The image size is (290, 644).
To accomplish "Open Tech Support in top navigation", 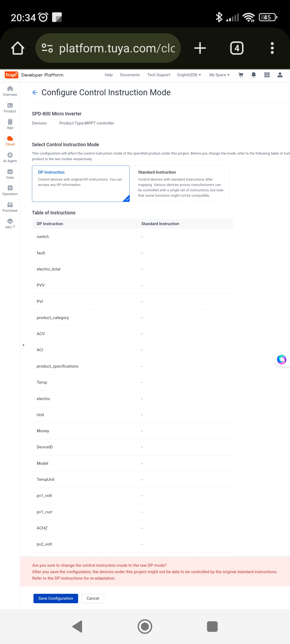I will [159, 75].
